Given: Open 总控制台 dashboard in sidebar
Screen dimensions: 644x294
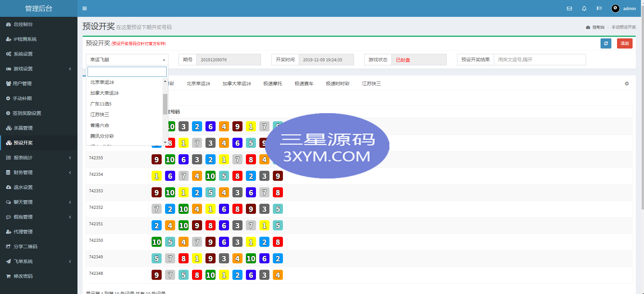Looking at the screenshot, I should point(23,24).
